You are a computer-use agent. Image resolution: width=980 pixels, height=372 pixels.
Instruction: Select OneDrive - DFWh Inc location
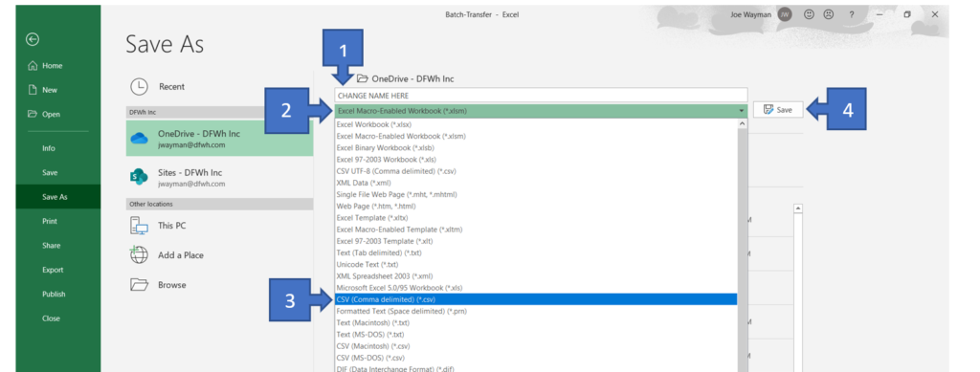[219, 139]
